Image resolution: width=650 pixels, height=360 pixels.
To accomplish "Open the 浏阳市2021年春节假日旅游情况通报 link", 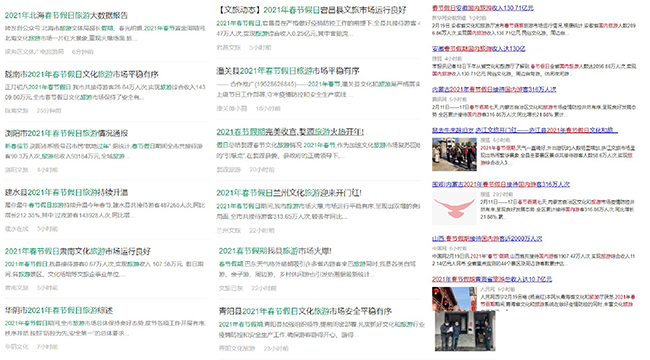I will [66, 134].
